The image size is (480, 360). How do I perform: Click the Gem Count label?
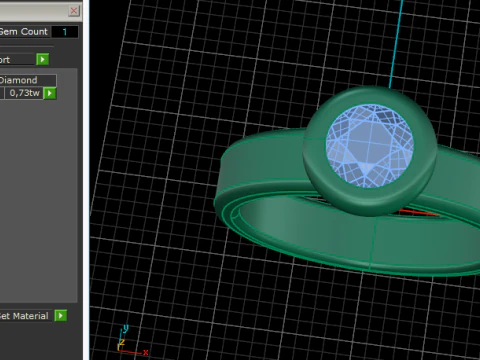(x=24, y=32)
